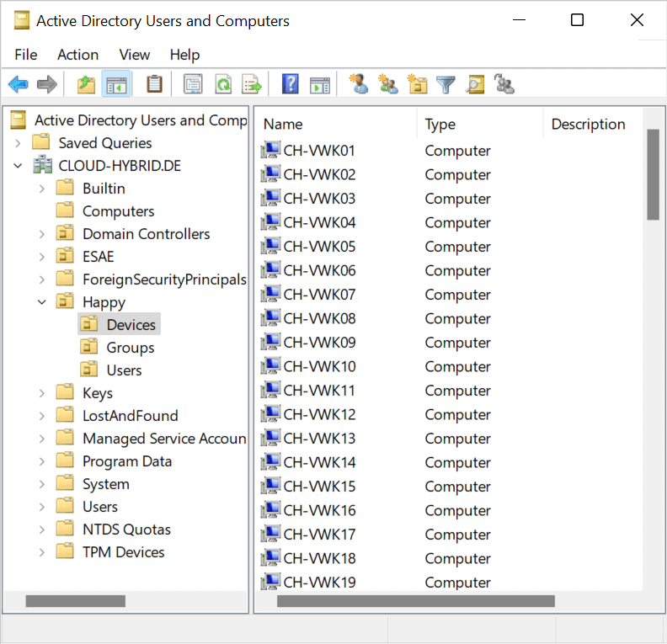
Task: Click the Export List toolbar icon
Action: pyautogui.click(x=251, y=84)
